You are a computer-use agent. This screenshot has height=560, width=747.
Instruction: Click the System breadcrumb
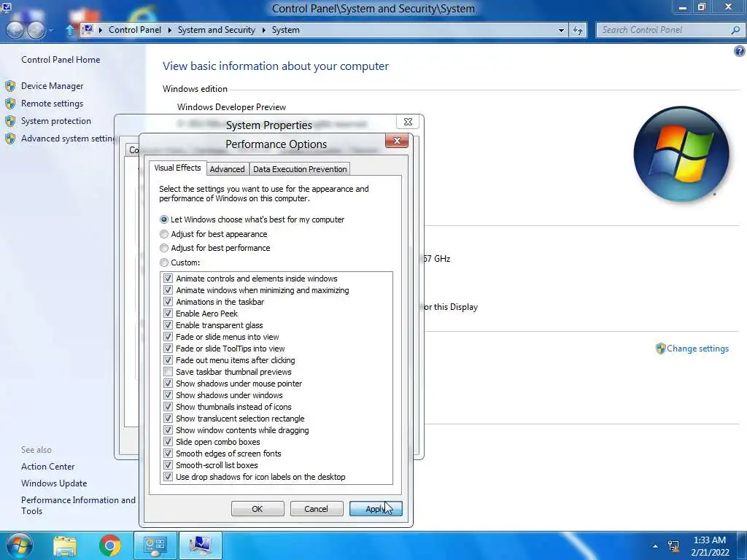point(286,29)
